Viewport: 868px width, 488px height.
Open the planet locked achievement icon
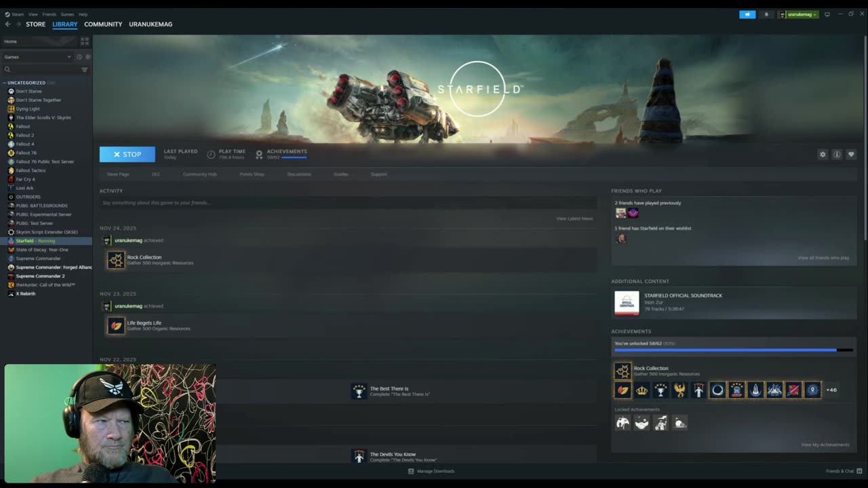679,422
